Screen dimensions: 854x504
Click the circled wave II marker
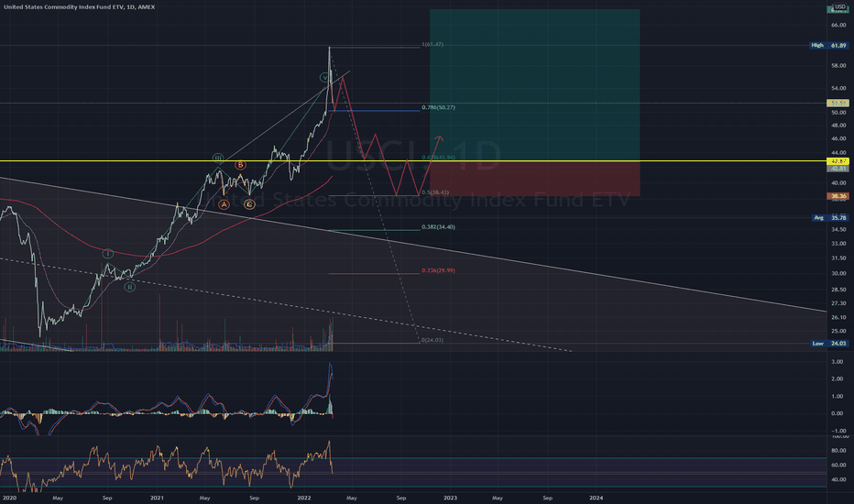[129, 287]
